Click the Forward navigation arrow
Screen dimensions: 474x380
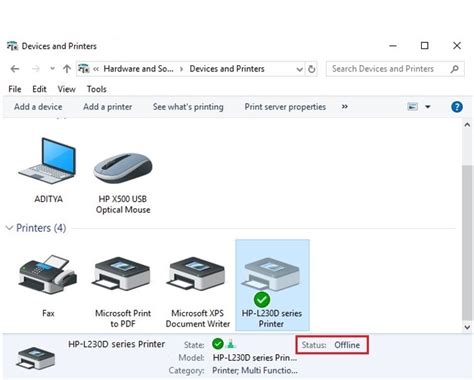coord(36,69)
